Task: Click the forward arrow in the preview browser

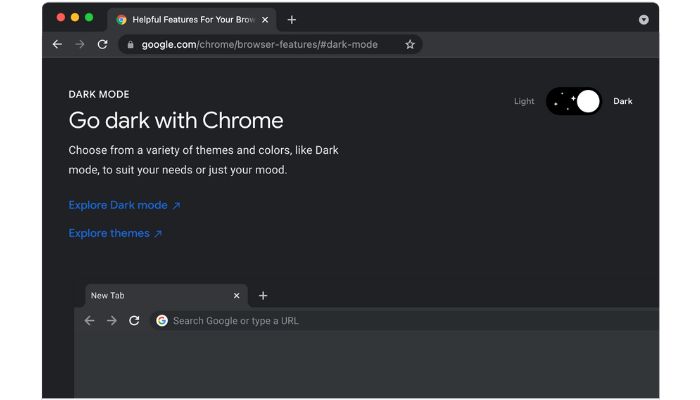Action: (x=112, y=321)
